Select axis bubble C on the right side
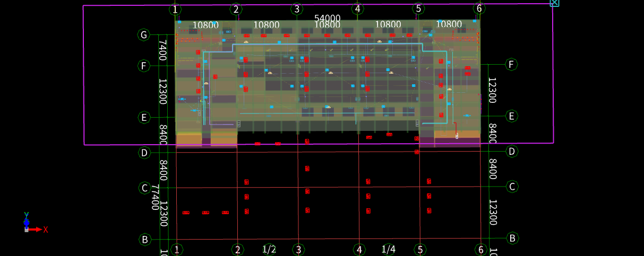The height and width of the screenshot is (256, 644). tap(512, 186)
